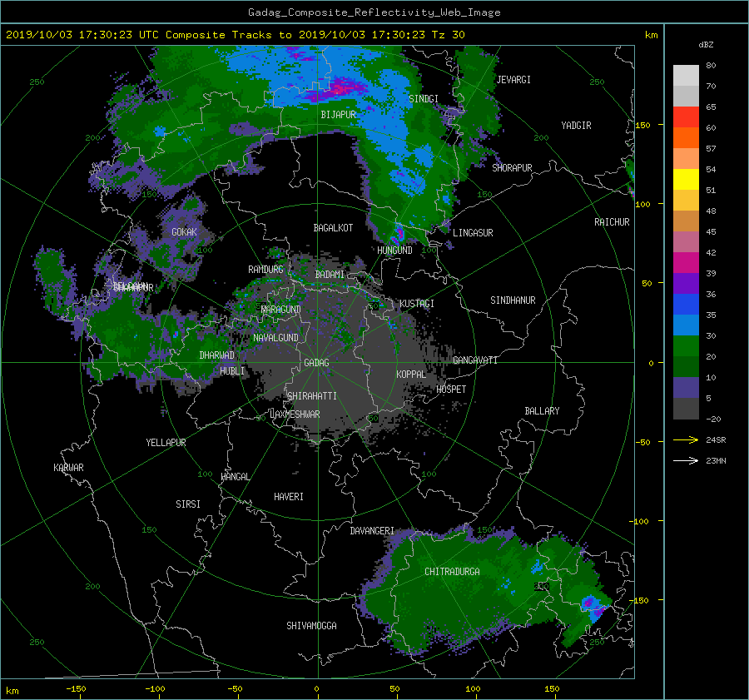Image resolution: width=749 pixels, height=700 pixels.
Task: Click the BAGALKOT label
Action: 333,228
